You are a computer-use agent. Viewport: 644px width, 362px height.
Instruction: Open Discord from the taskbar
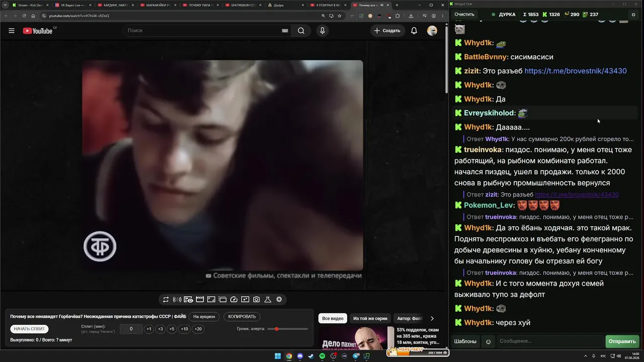click(x=300, y=356)
